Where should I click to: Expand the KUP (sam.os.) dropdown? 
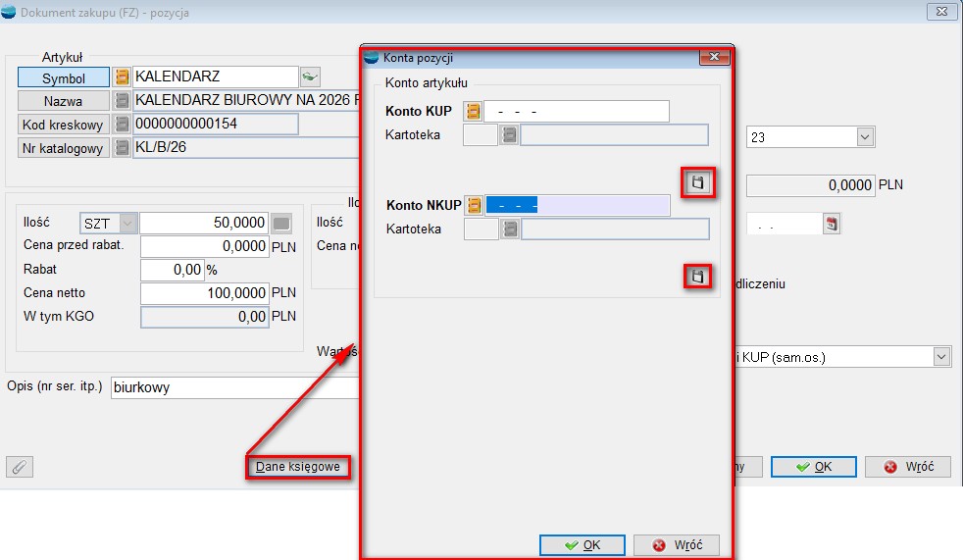941,357
